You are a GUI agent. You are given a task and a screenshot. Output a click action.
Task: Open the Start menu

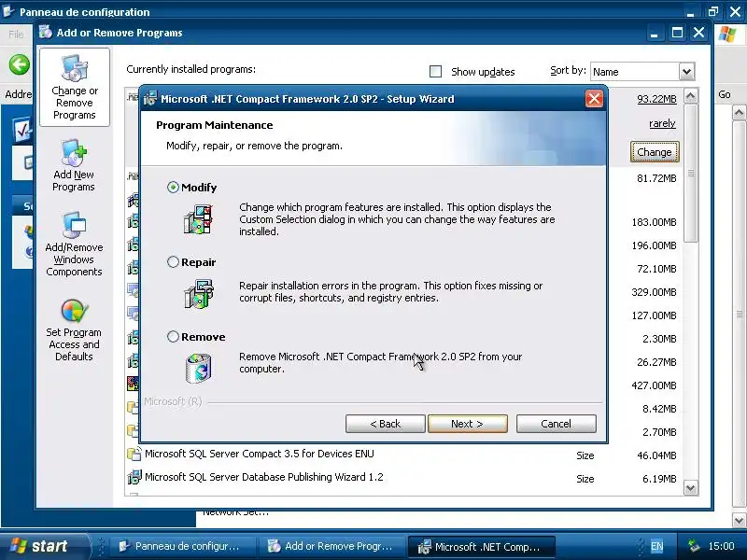click(44, 546)
